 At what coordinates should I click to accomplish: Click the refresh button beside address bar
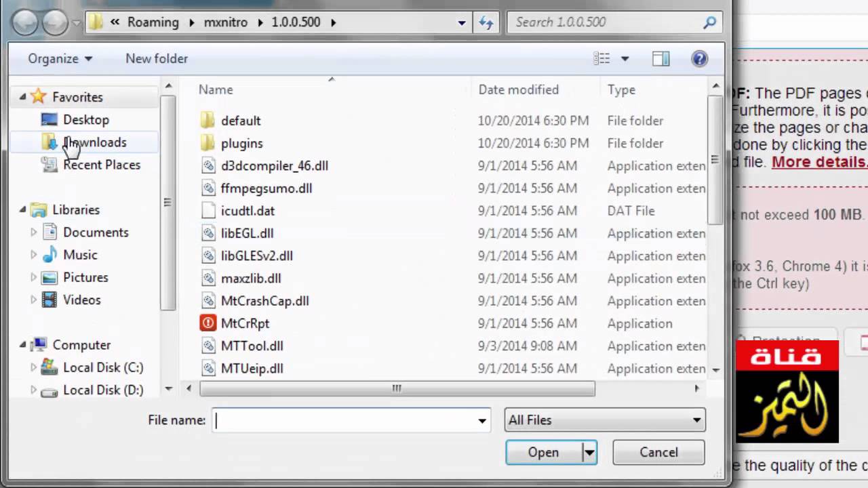(x=486, y=22)
